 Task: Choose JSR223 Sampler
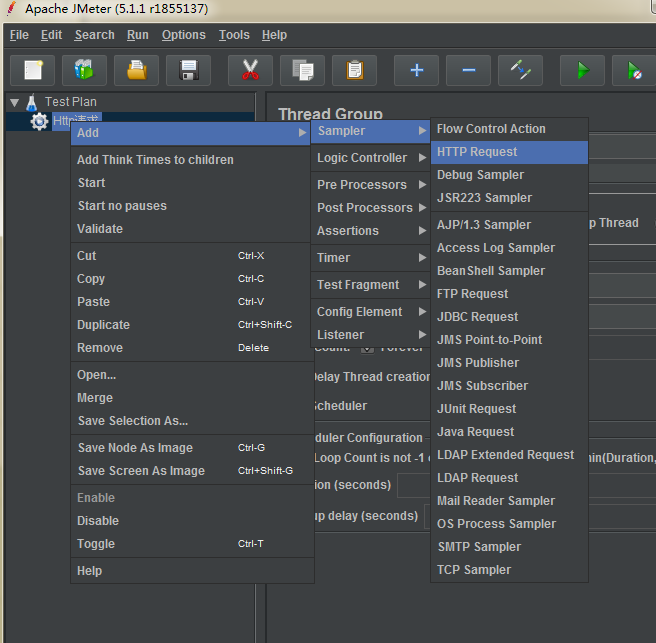pyautogui.click(x=509, y=198)
